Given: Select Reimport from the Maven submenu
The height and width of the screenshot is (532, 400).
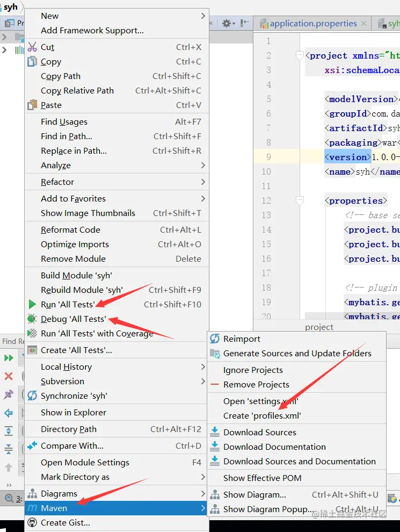Looking at the screenshot, I should 242,339.
